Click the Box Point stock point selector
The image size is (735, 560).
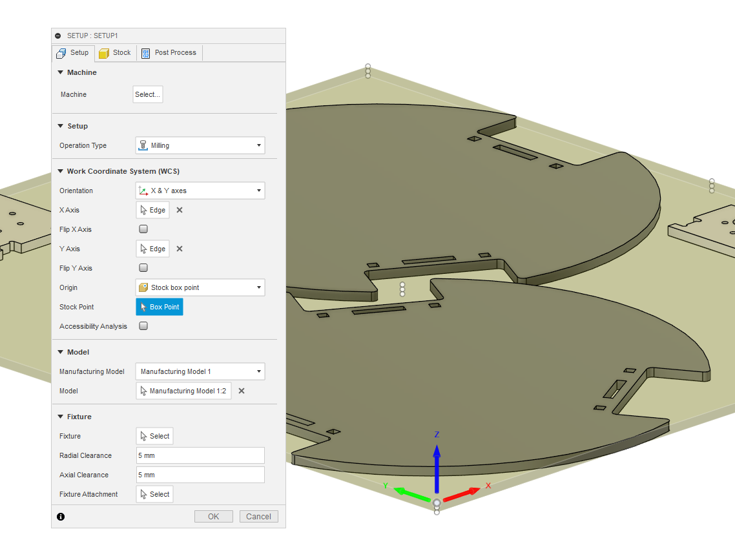160,307
